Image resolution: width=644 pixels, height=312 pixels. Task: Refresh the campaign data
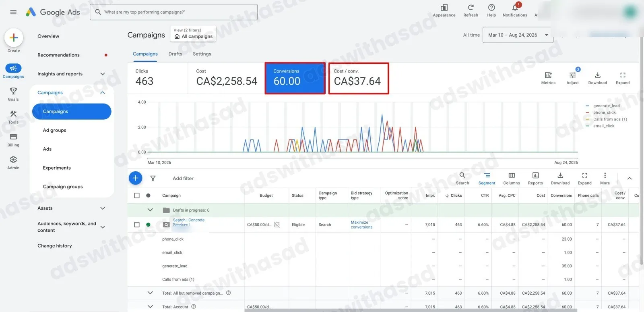pos(471,8)
